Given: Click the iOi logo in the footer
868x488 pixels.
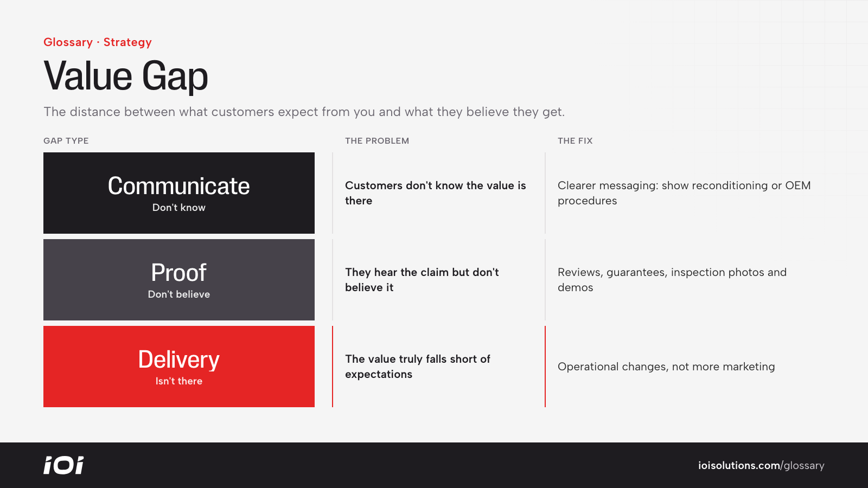Looking at the screenshot, I should coord(63,465).
